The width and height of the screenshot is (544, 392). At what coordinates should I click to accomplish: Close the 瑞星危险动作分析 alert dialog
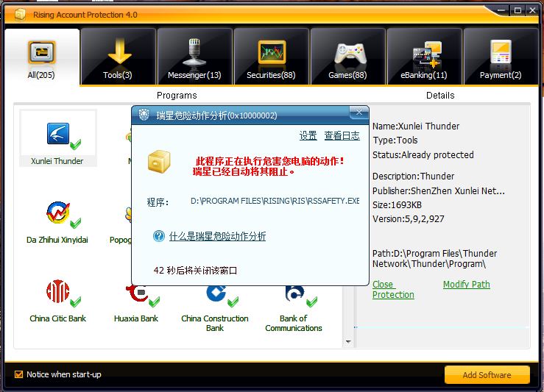[x=359, y=113]
